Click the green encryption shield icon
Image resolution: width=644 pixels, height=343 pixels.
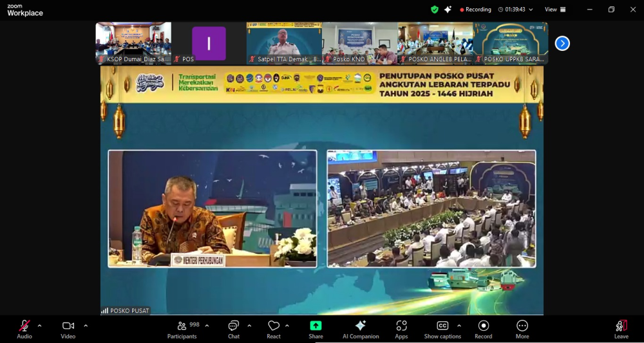(x=435, y=10)
